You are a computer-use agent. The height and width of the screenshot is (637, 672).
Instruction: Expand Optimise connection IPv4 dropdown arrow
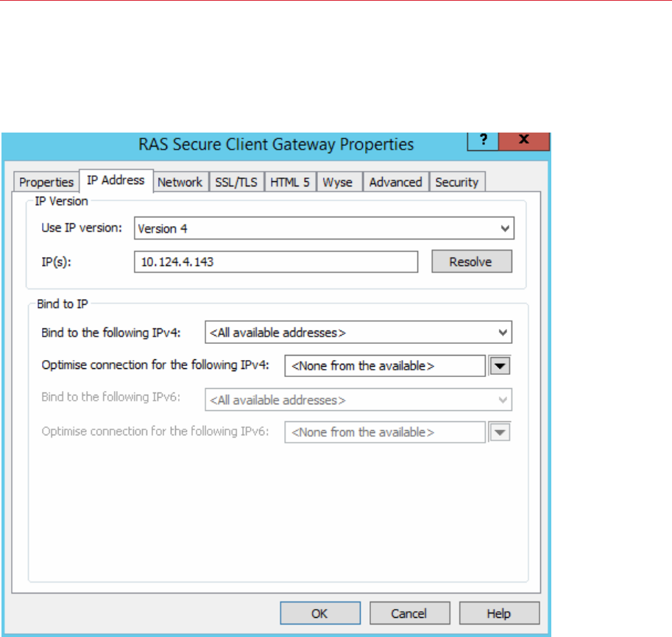(x=500, y=366)
